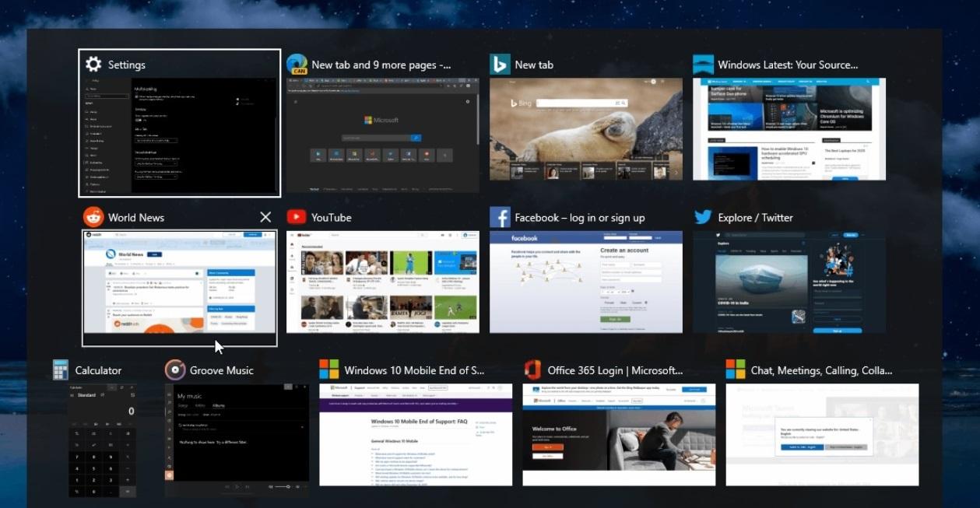
Task: Select the Office 365 Login page thumbnail
Action: [619, 435]
